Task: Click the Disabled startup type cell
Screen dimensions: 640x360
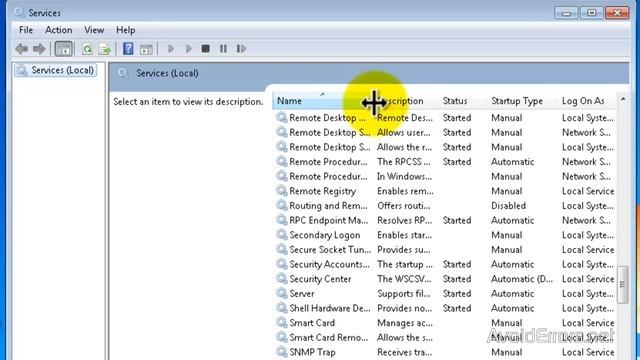Action: point(508,206)
